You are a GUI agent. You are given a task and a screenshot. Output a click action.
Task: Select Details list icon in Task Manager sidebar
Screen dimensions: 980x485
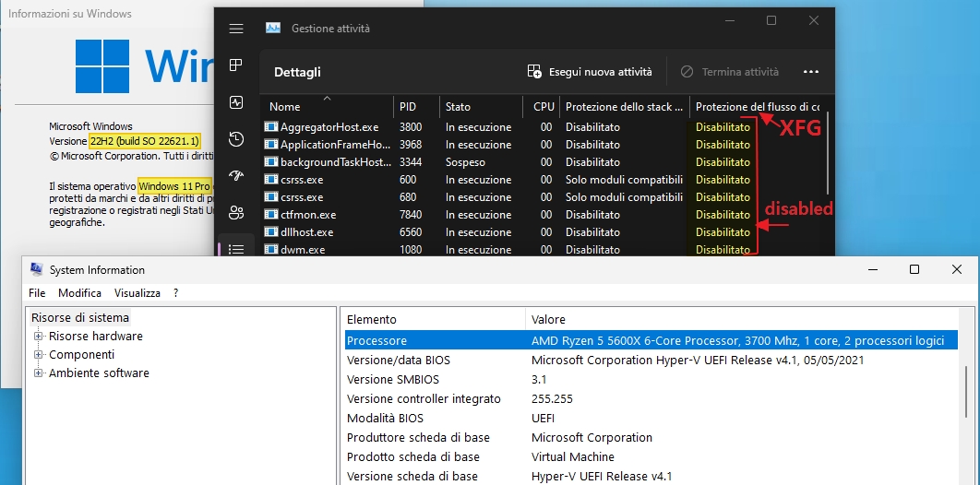(x=235, y=249)
